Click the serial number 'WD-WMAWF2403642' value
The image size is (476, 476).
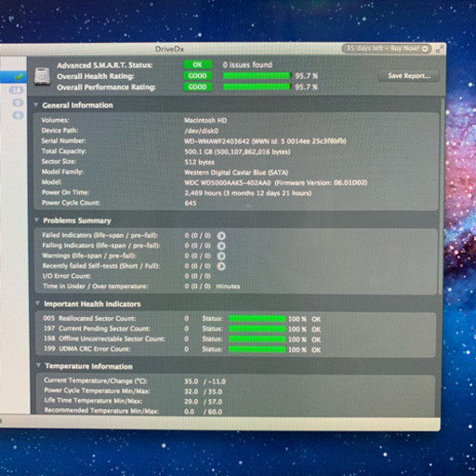217,141
